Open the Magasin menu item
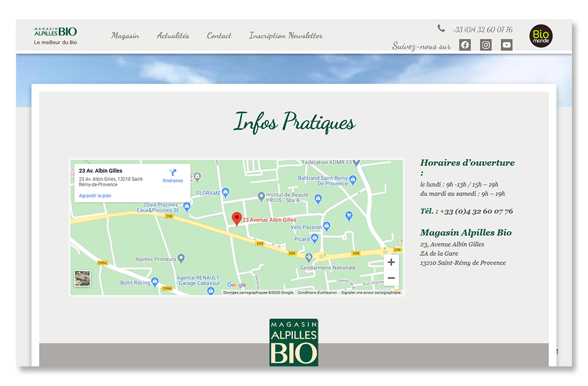 tap(125, 36)
